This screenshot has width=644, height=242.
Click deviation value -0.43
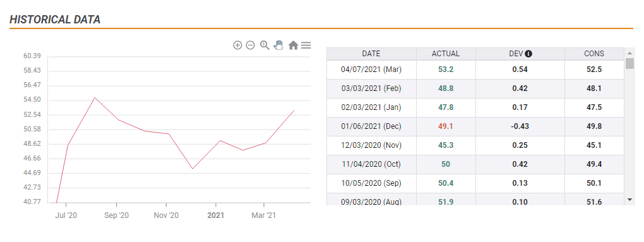pyautogui.click(x=520, y=126)
